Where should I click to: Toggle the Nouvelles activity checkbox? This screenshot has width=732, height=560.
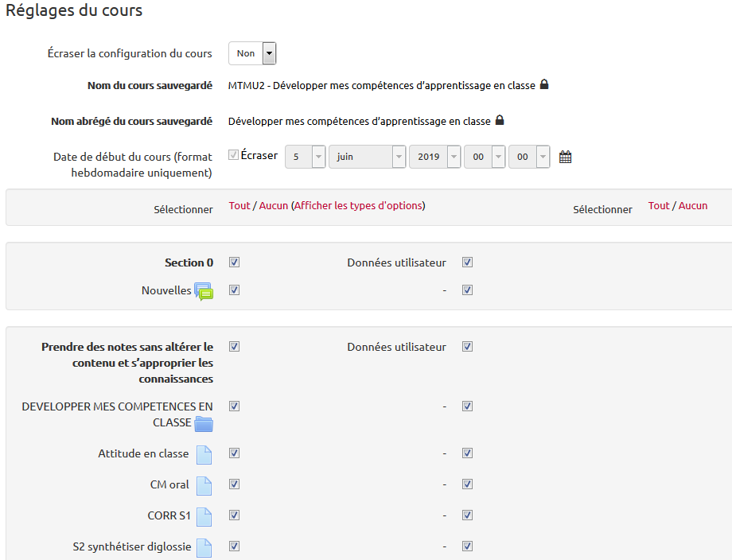tap(234, 290)
